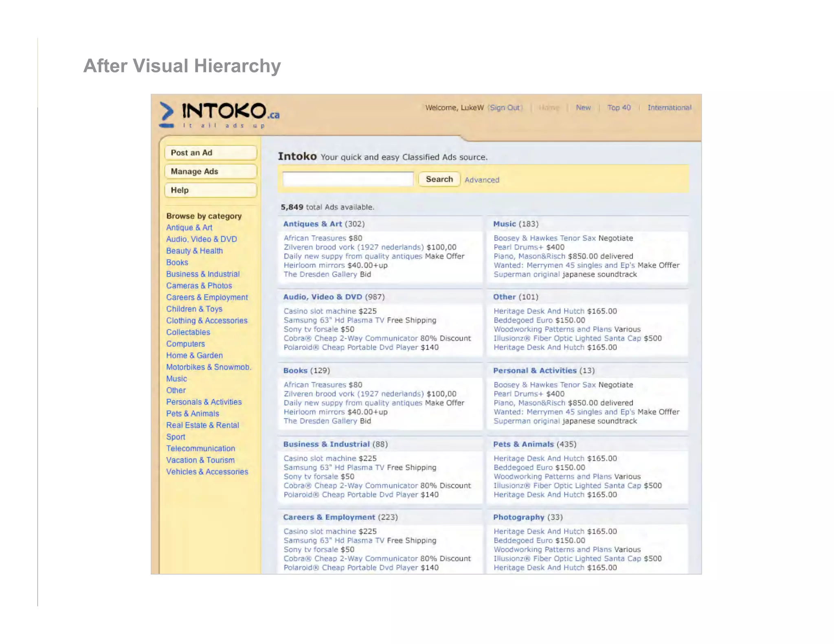Viewport: 834px width, 644px height.
Task: Open Woodworking Patterns and Plans under Other
Action: (x=553, y=329)
